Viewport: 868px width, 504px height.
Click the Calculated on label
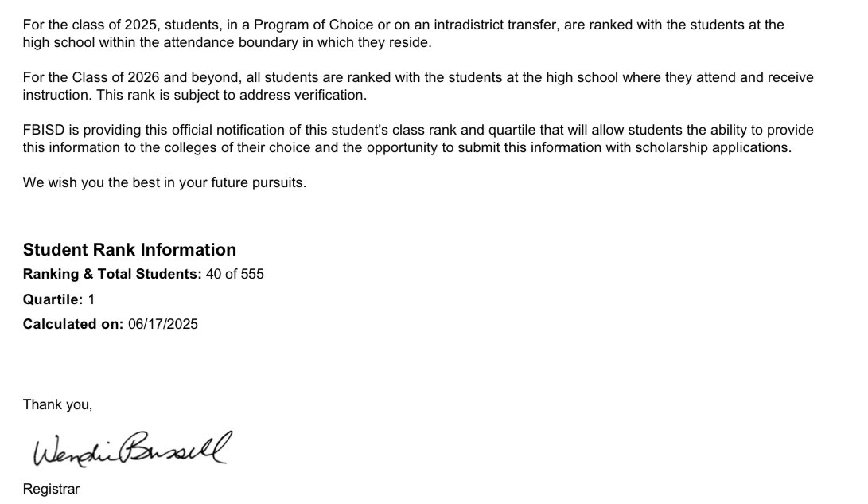click(x=73, y=324)
